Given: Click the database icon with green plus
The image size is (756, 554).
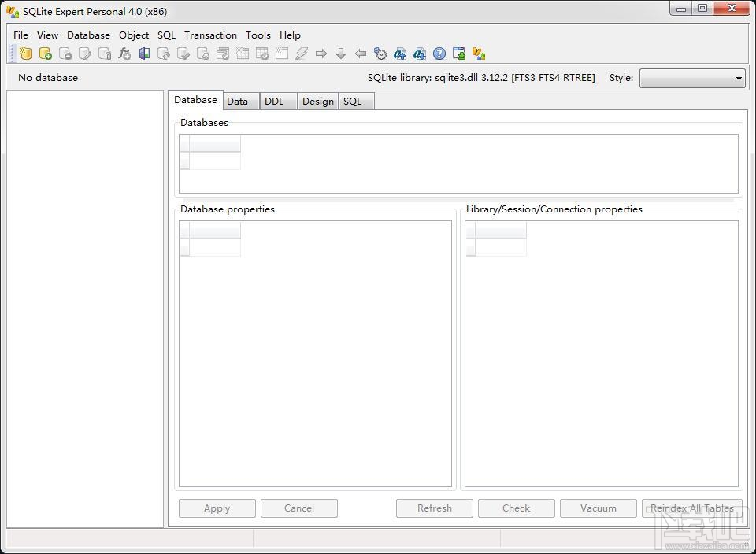Looking at the screenshot, I should tap(46, 54).
